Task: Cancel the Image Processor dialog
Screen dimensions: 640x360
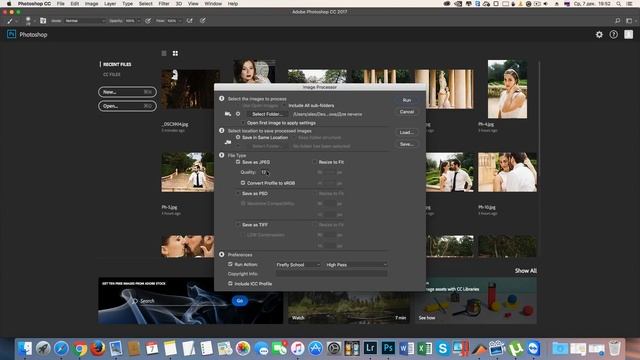Action: point(407,112)
